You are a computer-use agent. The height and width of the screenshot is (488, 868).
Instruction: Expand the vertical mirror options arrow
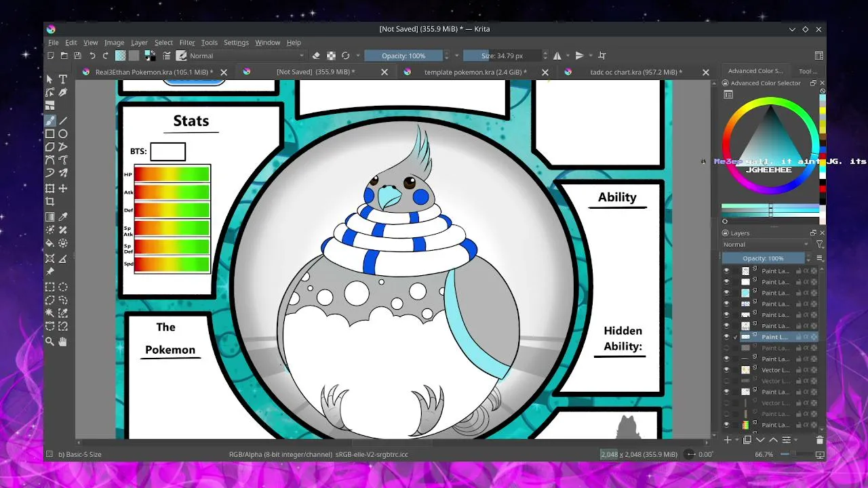pos(589,56)
